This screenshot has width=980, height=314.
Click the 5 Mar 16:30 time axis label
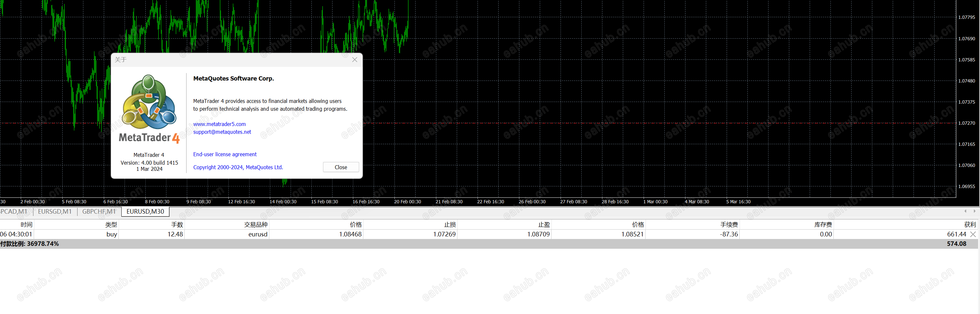[738, 202]
